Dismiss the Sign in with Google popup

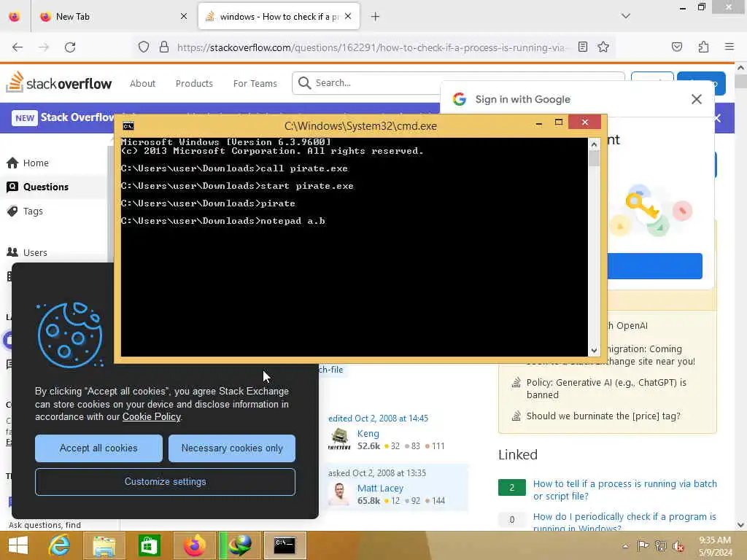[x=697, y=99]
